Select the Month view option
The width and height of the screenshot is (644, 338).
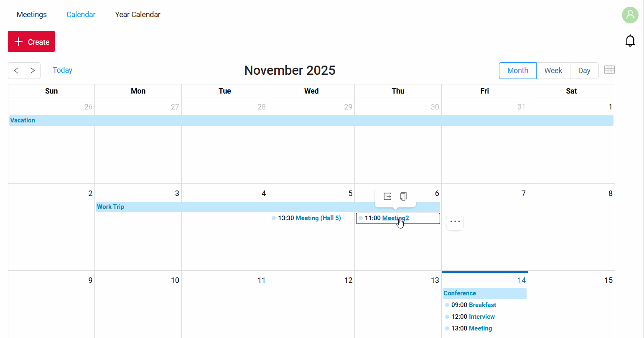click(517, 70)
